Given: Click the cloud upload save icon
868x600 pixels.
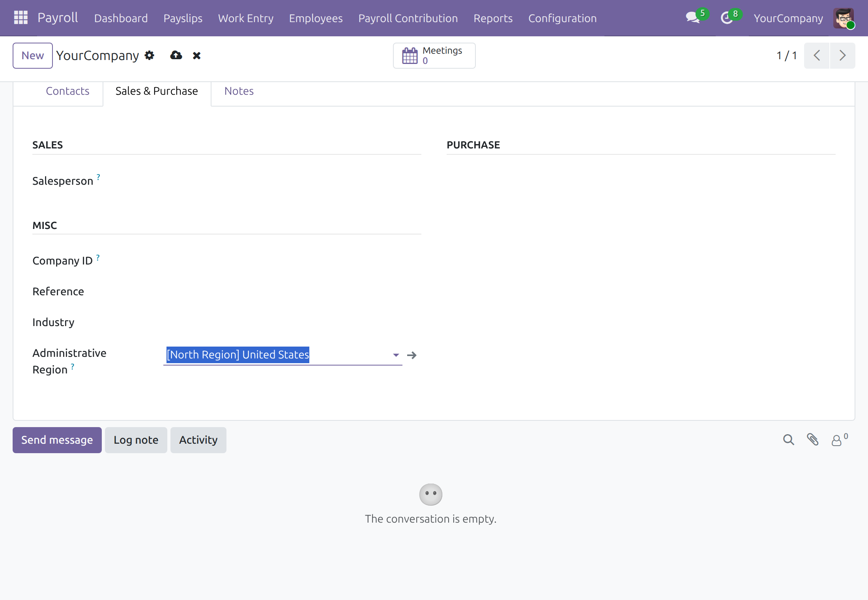Looking at the screenshot, I should click(x=176, y=55).
